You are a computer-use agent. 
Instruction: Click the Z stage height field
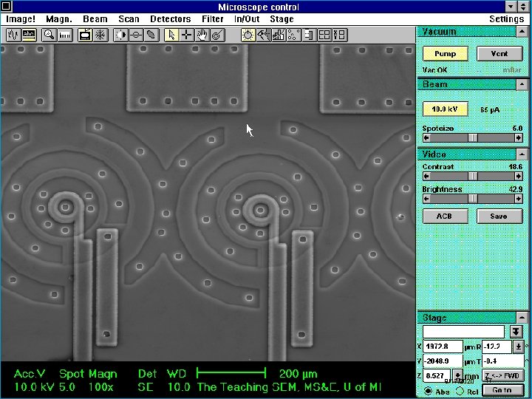[x=437, y=375]
